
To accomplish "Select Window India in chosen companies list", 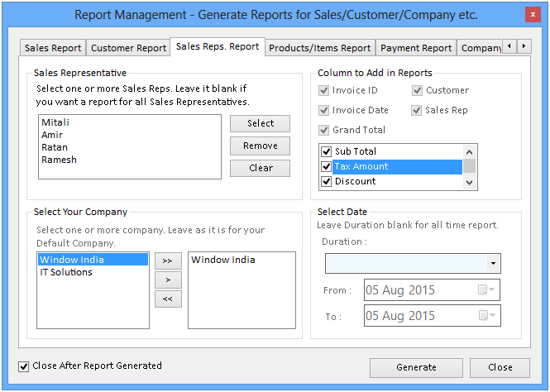I will pos(223,260).
